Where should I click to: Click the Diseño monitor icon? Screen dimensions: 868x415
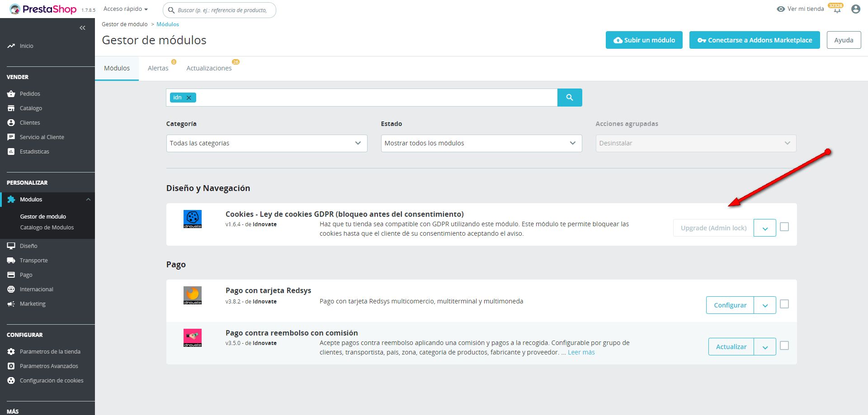(x=11, y=246)
